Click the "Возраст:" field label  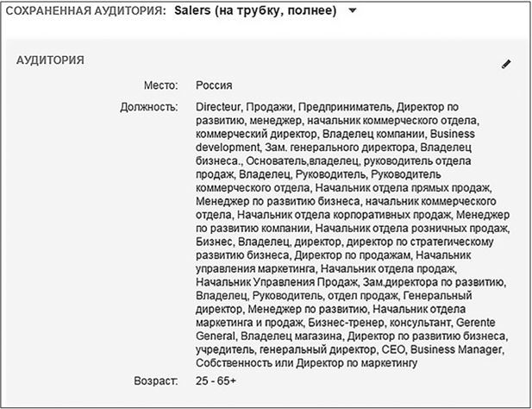(155, 380)
